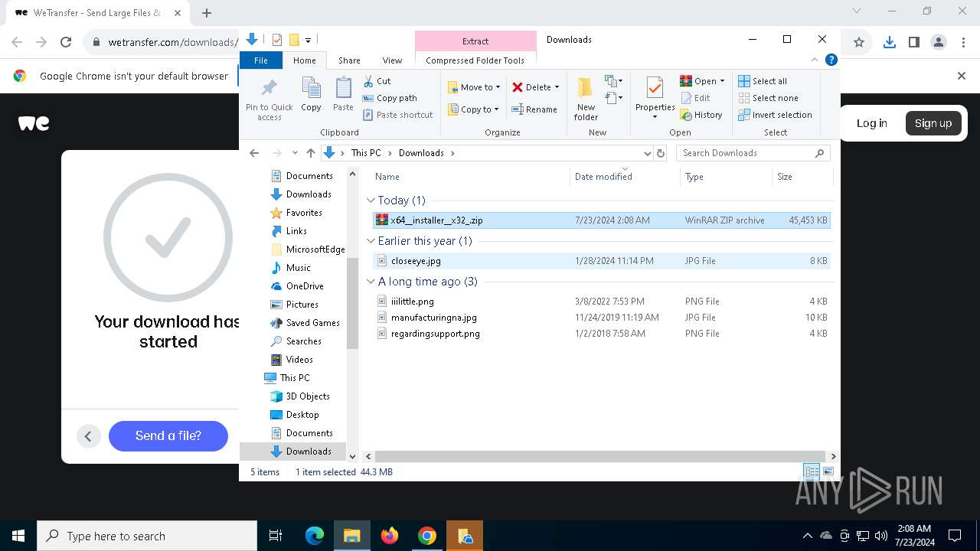Collapse the Earlier this year group
Screen dimensions: 980x551
(371, 241)
